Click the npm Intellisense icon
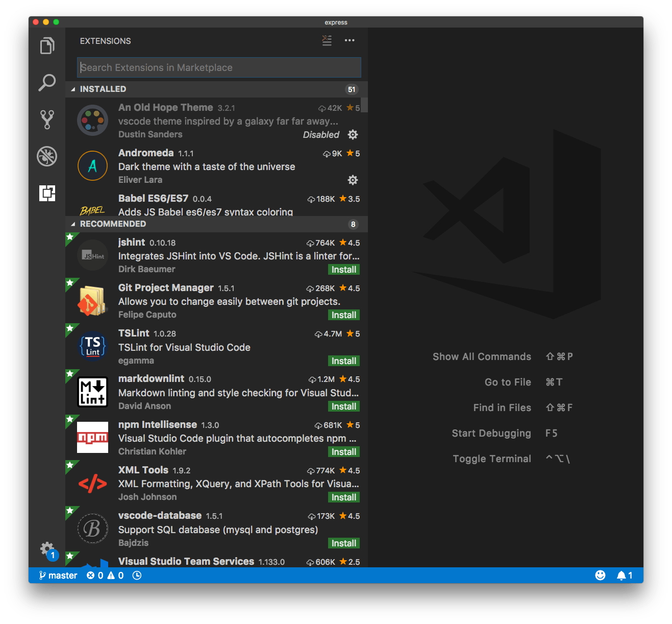Image resolution: width=672 pixels, height=624 pixels. [92, 438]
